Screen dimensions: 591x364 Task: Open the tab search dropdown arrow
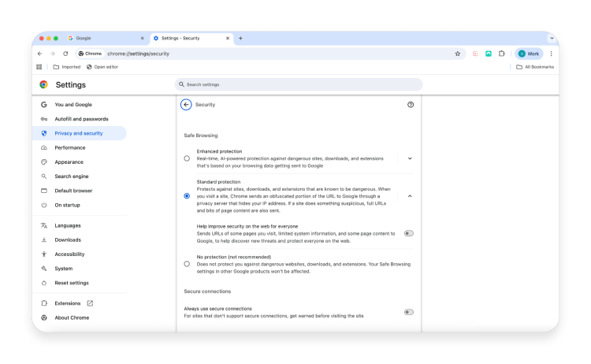552,38
